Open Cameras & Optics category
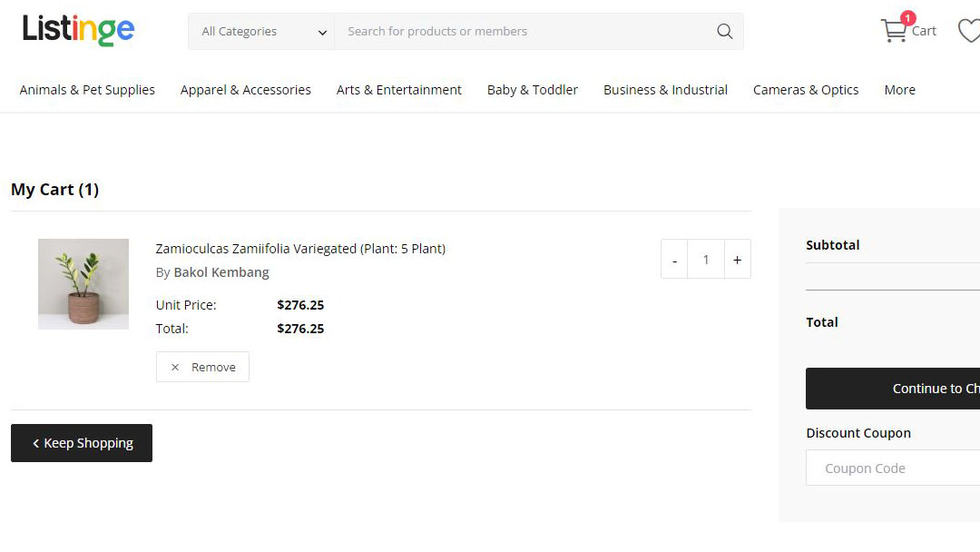The width and height of the screenshot is (980, 552). [x=806, y=90]
